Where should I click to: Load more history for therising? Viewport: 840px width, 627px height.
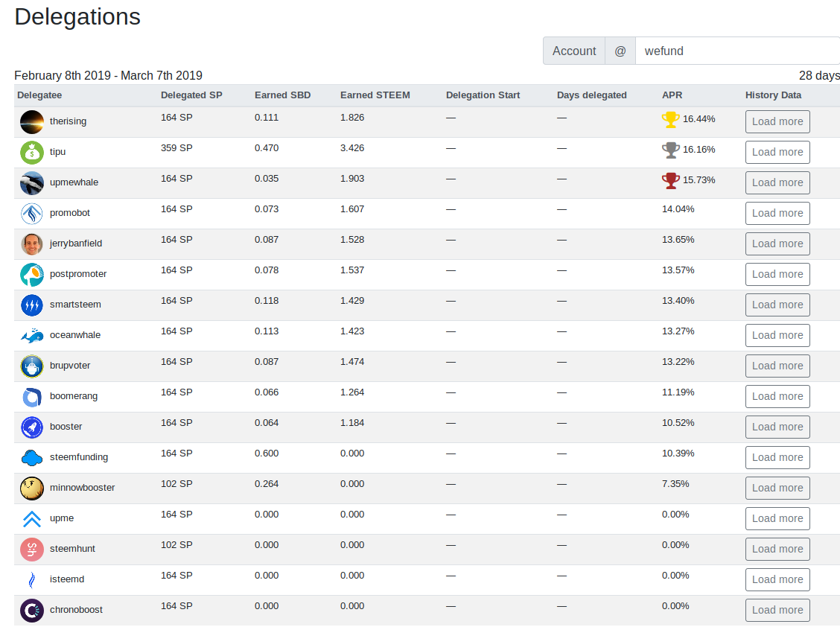pos(777,121)
